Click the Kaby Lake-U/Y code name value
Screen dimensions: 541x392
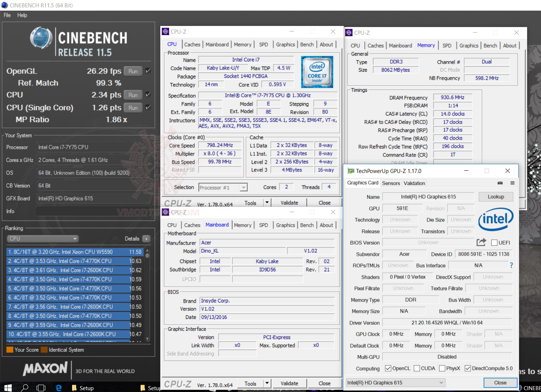[223, 68]
